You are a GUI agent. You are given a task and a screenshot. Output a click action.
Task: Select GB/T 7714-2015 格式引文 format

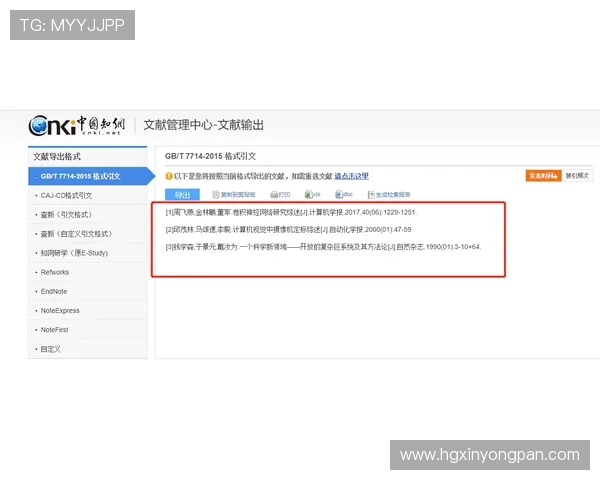click(89, 176)
